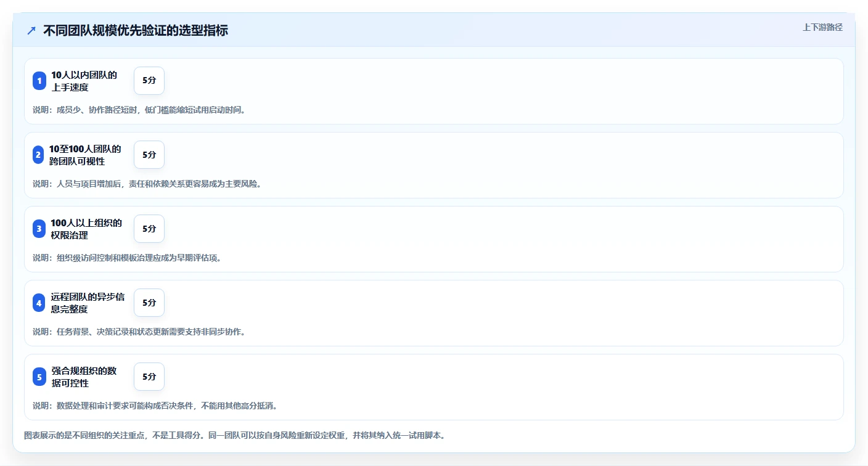Select the heading 10人以内团队的上手速度
The image size is (868, 466).
tap(84, 81)
